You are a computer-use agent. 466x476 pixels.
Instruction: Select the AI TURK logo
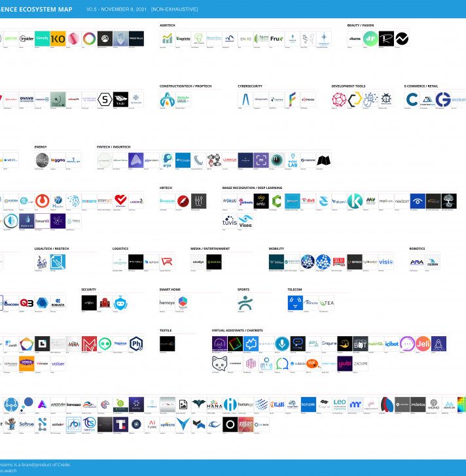point(152,424)
